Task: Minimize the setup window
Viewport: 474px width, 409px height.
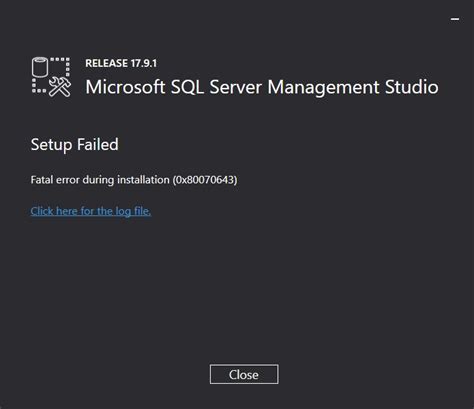Action: [455, 19]
